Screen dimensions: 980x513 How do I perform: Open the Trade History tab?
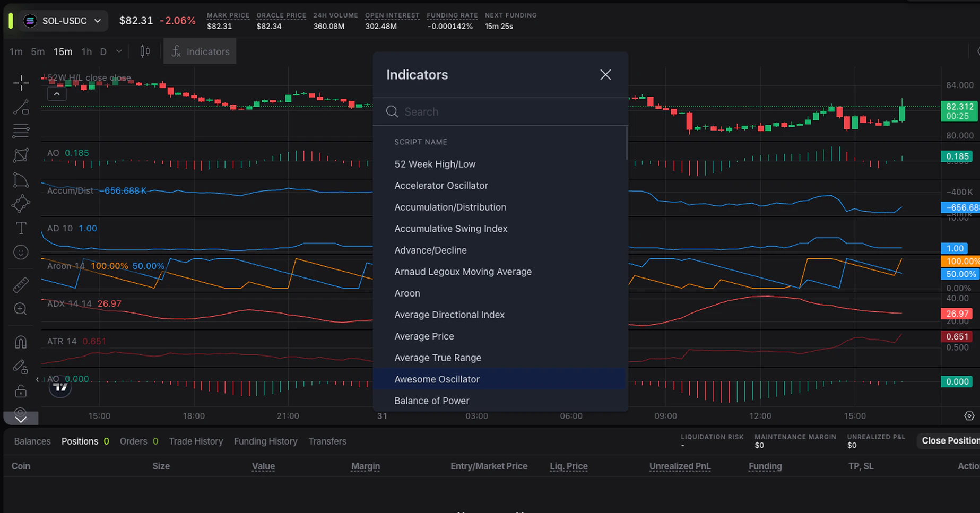(x=196, y=441)
